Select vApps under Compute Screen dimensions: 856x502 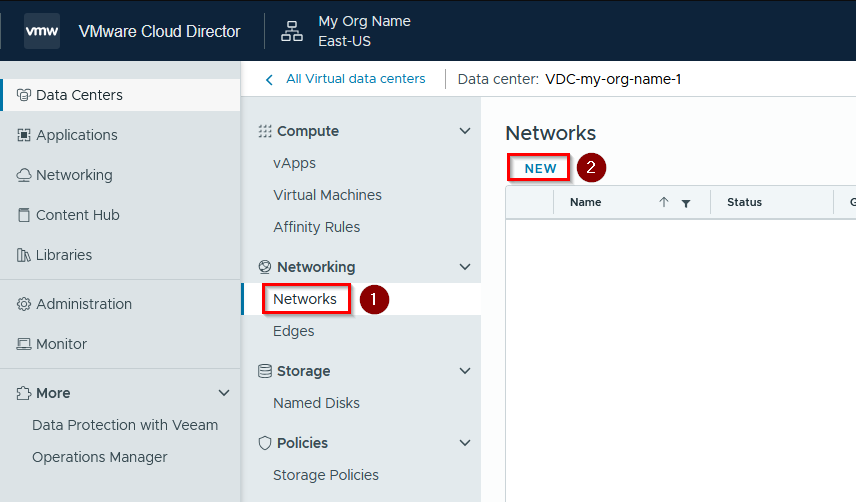tap(294, 163)
